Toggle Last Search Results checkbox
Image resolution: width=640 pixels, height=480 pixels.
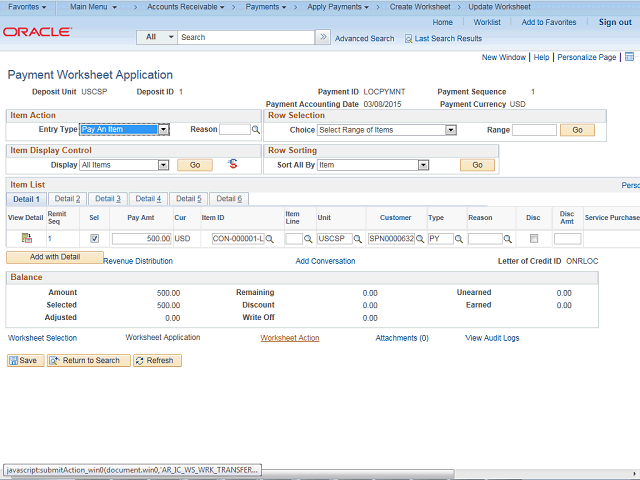(409, 38)
